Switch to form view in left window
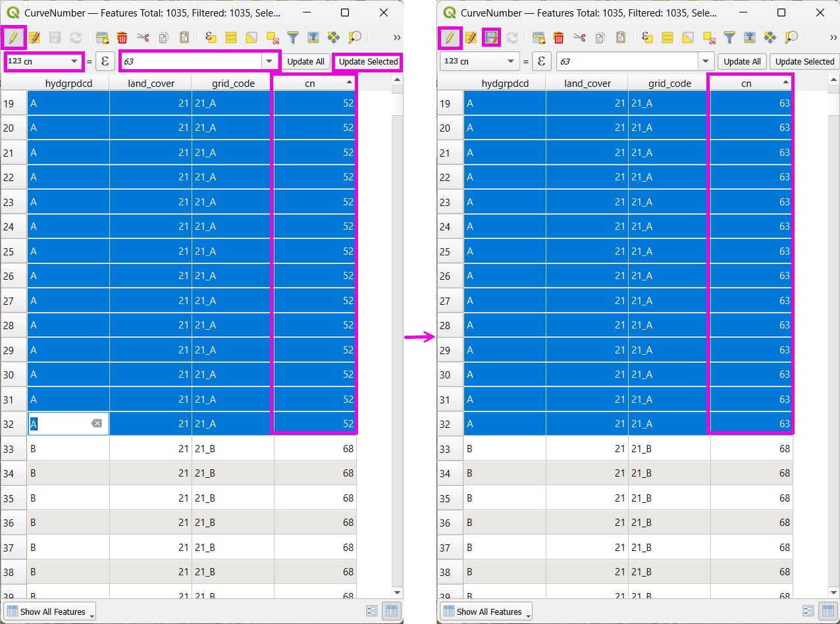This screenshot has width=840, height=624. coord(373,611)
